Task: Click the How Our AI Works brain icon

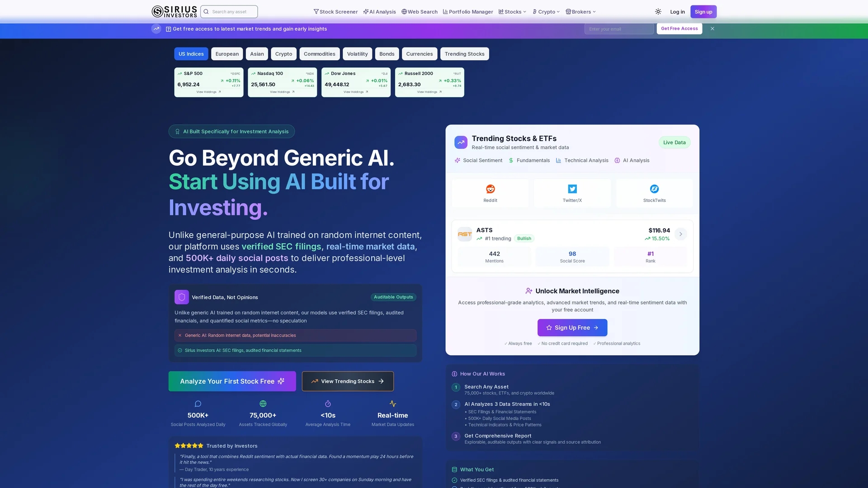Action: [454, 374]
